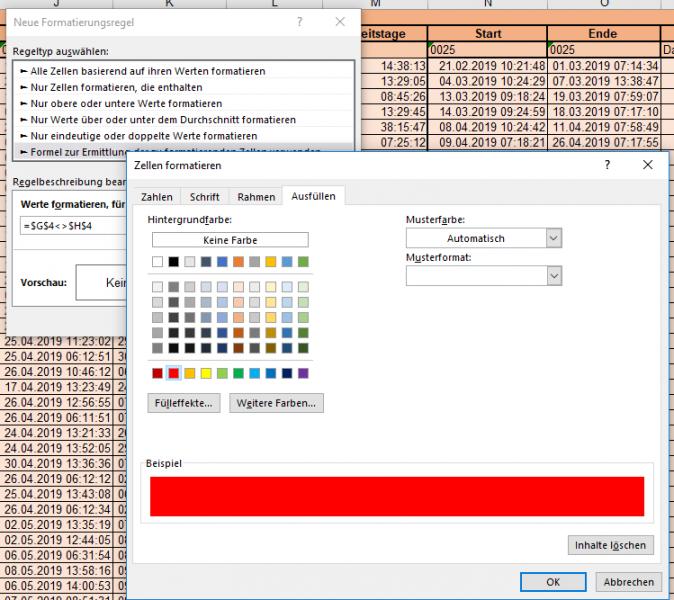Click Inhalte löschen button
The image size is (674, 600).
(x=610, y=545)
